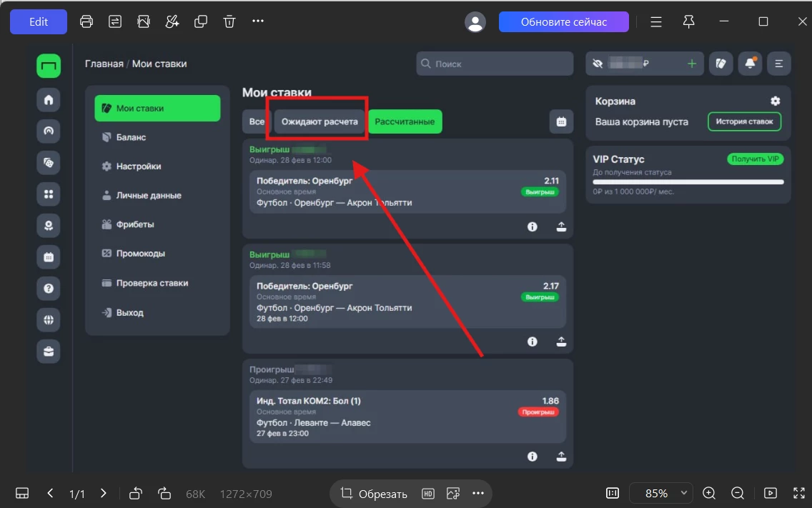Open cart settings gear in Корзина
The image size is (812, 508).
776,101
